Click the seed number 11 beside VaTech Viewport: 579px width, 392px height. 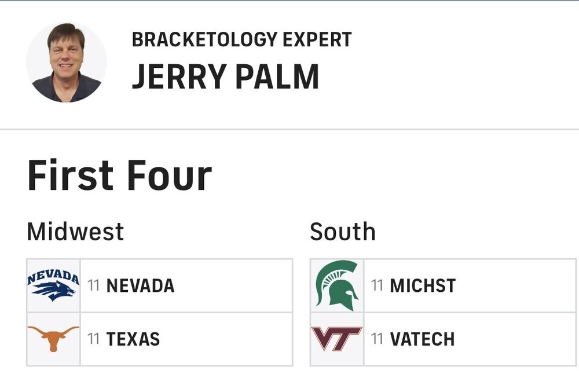tap(378, 339)
